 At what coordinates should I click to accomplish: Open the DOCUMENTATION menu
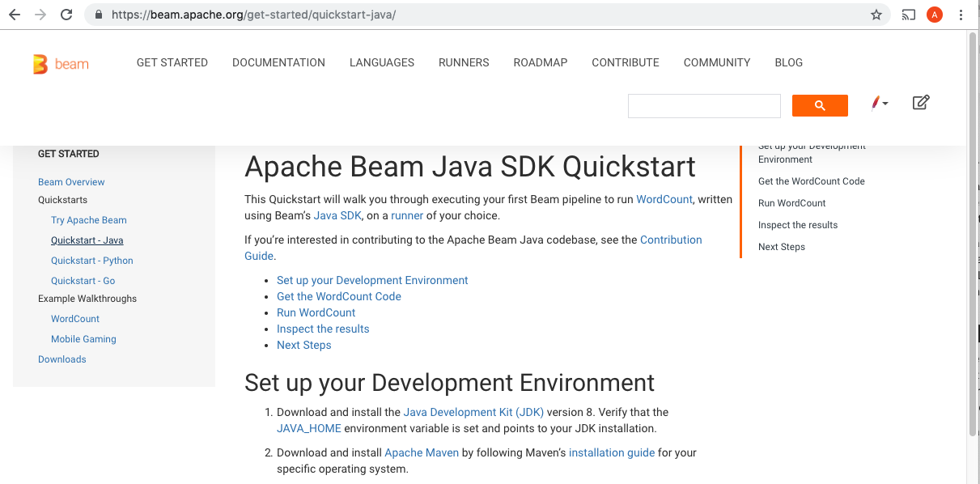point(278,62)
